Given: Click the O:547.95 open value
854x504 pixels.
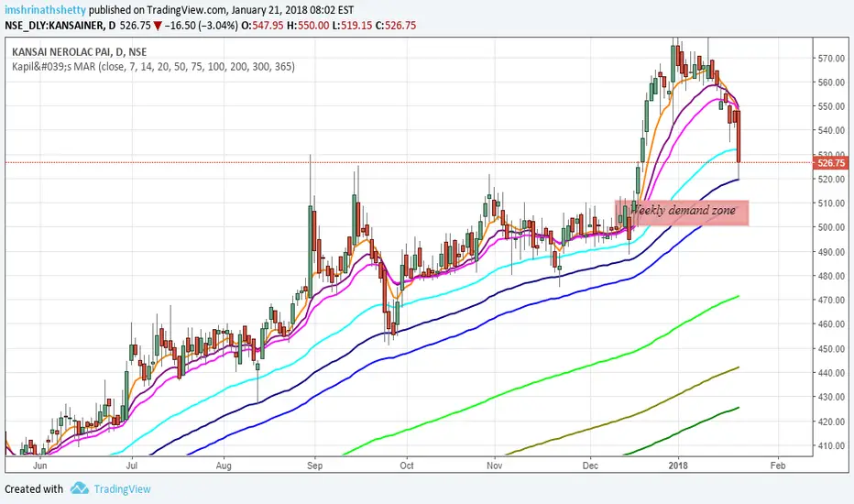Looking at the screenshot, I should 262,25.
